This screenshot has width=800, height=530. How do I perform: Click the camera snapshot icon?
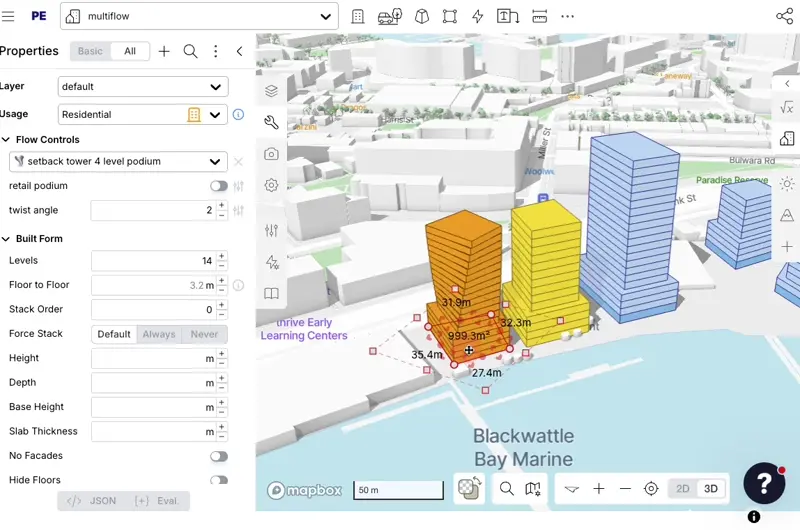[271, 154]
